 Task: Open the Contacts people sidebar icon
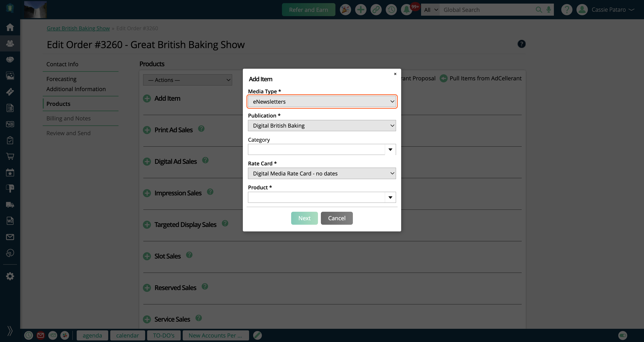click(x=10, y=43)
